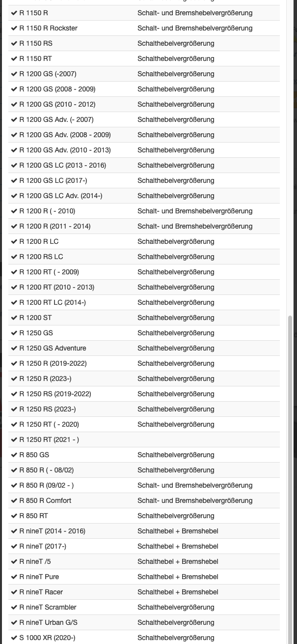Select the R 1150 R Rockster model name

tap(48, 28)
